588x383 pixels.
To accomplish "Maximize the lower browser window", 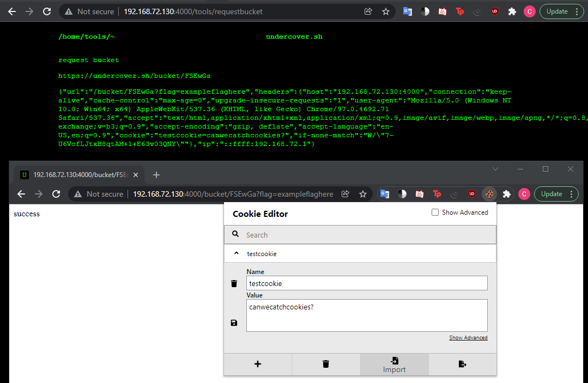I will click(545, 169).
